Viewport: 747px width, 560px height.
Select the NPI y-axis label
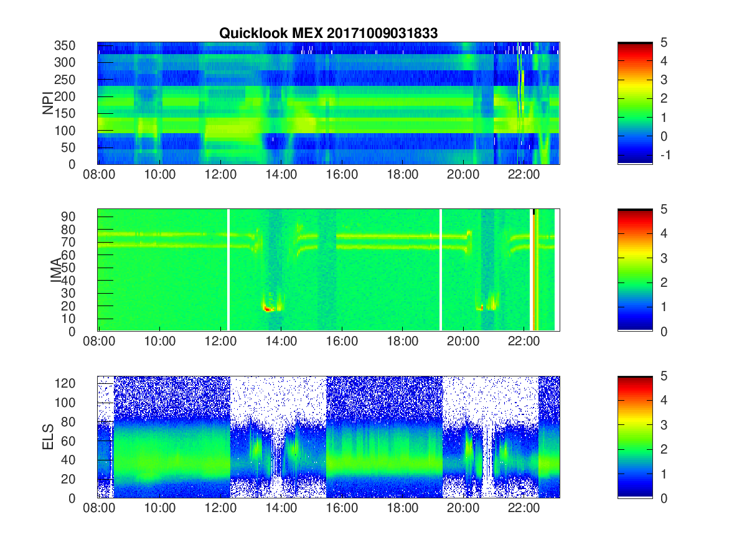(47, 103)
